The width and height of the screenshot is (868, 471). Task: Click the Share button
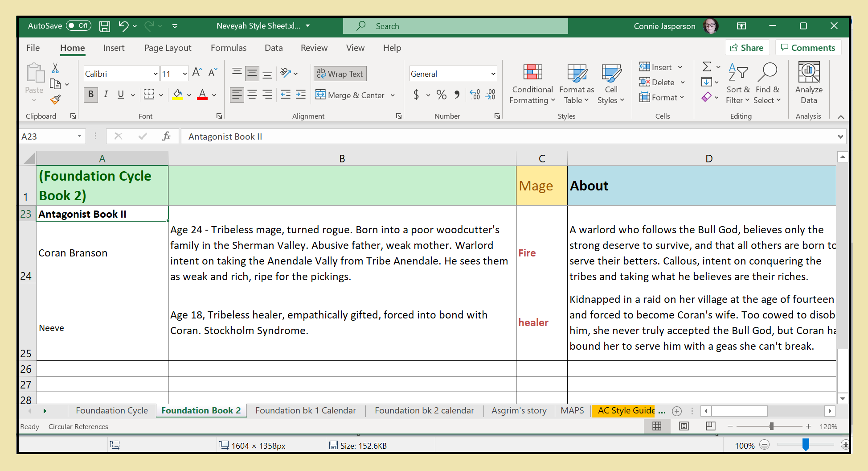tap(747, 48)
